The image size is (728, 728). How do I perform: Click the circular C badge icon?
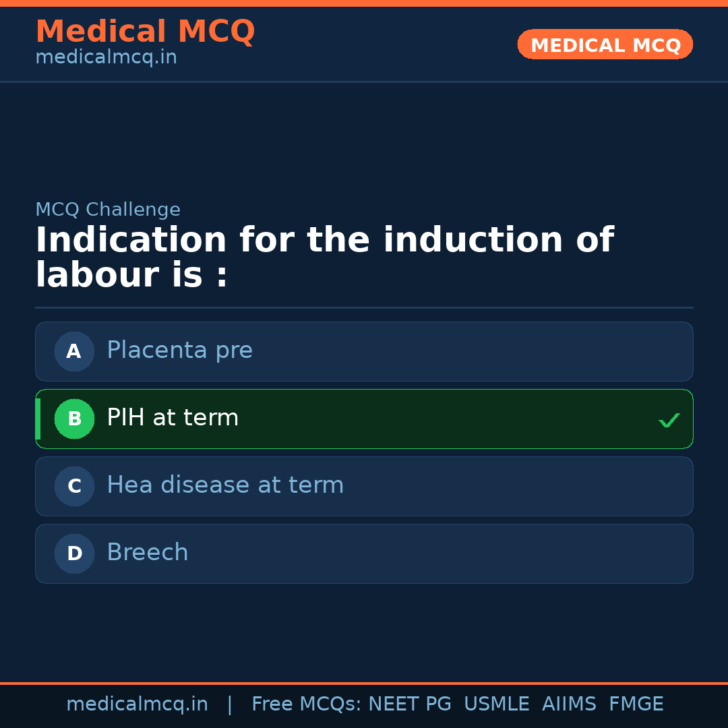(x=74, y=486)
